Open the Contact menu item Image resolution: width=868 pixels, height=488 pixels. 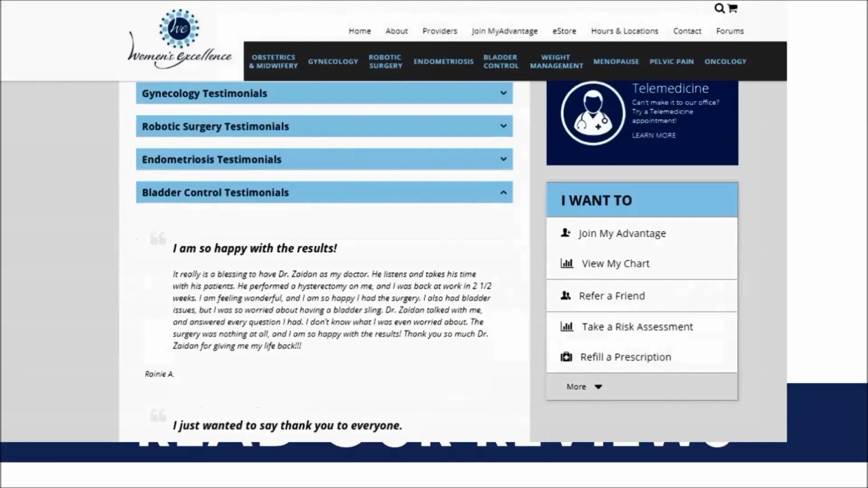[x=687, y=31]
